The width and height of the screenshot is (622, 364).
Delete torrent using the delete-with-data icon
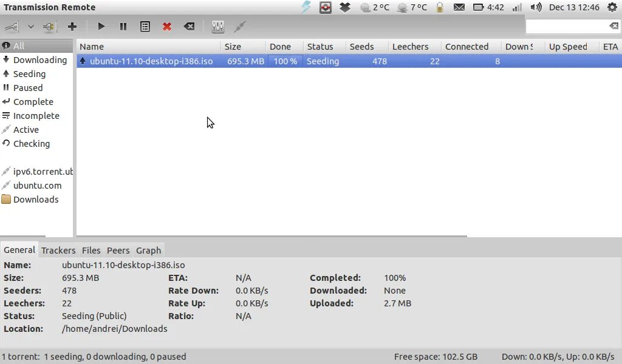188,26
